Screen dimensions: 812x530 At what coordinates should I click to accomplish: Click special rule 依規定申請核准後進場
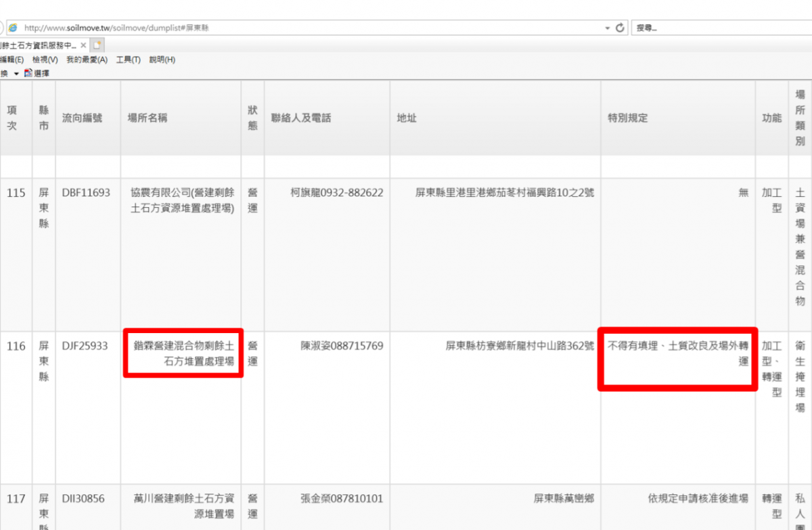698,499
